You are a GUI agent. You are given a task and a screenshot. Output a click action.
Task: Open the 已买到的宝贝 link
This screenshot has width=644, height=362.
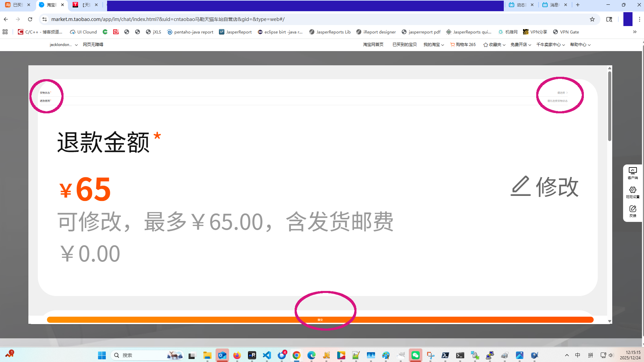click(x=404, y=44)
